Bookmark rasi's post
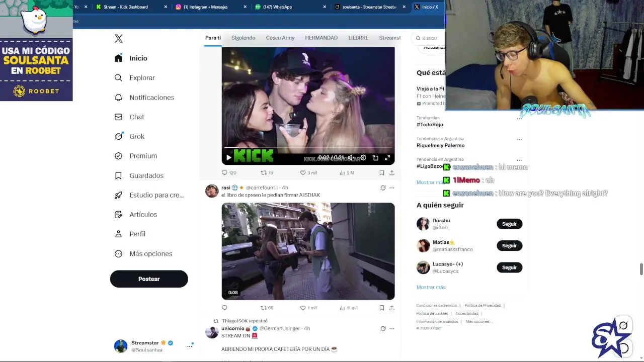The height and width of the screenshot is (362, 644). point(382,308)
